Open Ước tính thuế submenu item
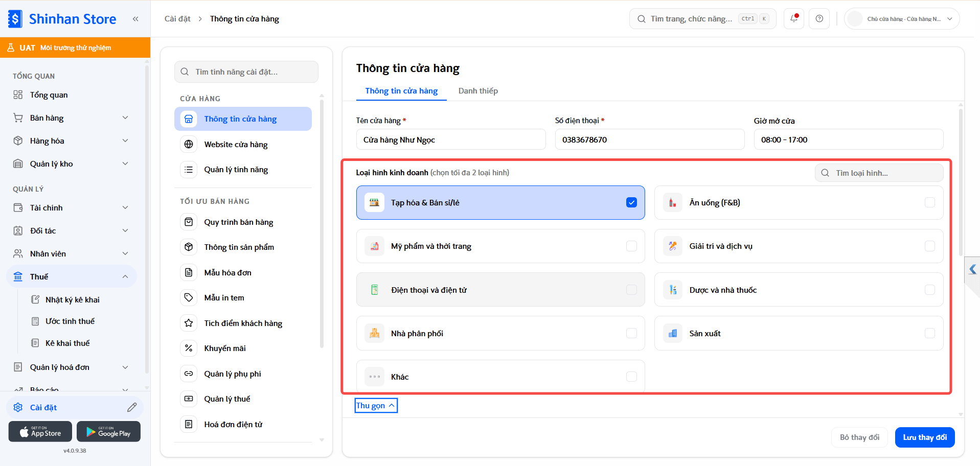980x466 pixels. tap(70, 321)
